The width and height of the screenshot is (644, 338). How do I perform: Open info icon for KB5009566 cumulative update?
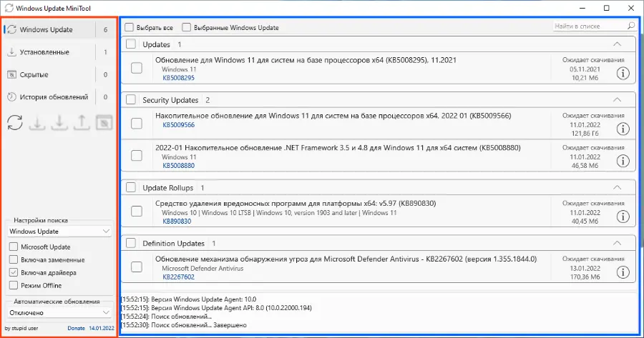pos(623,129)
